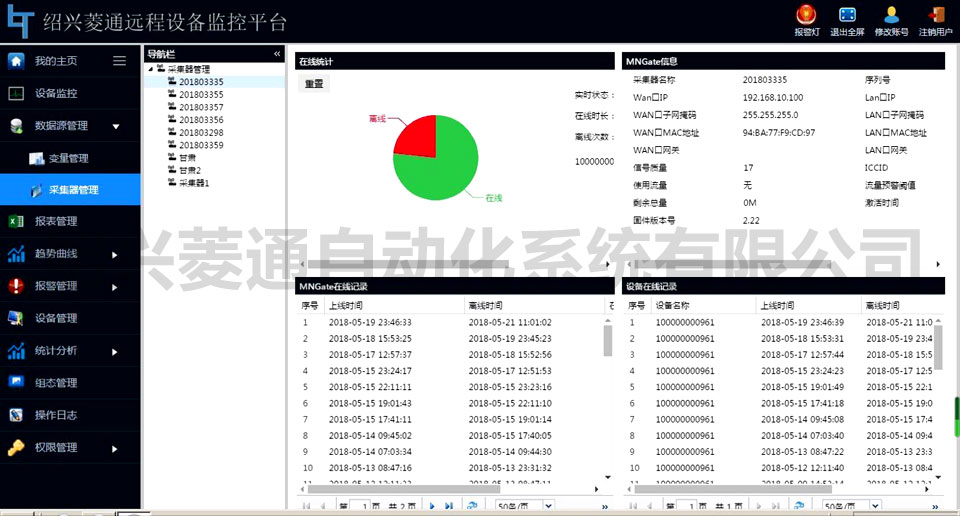
Task: Click the 注销用户 logout door icon
Action: click(936, 15)
